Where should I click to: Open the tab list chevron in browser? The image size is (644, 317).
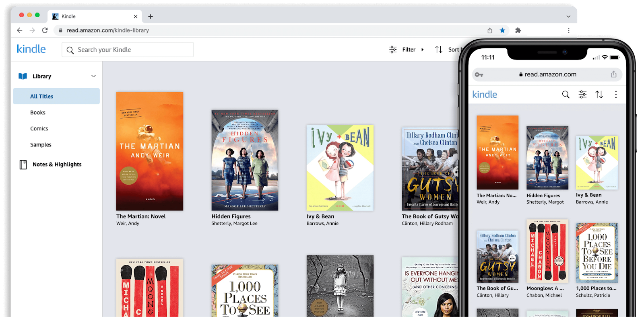click(x=568, y=16)
